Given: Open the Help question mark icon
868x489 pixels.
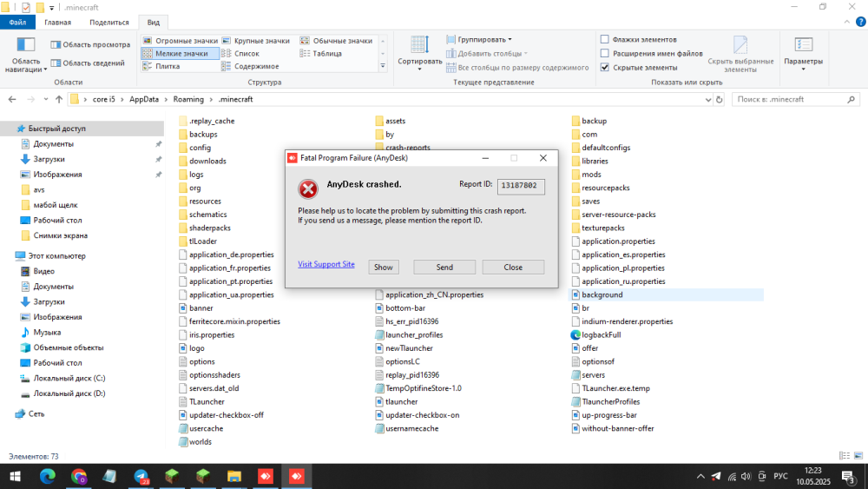Looking at the screenshot, I should coord(861,23).
